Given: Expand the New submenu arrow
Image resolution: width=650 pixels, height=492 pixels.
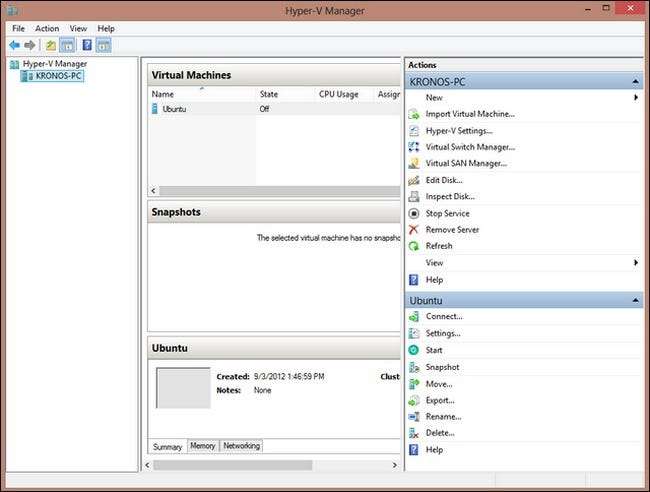Looking at the screenshot, I should [635, 98].
